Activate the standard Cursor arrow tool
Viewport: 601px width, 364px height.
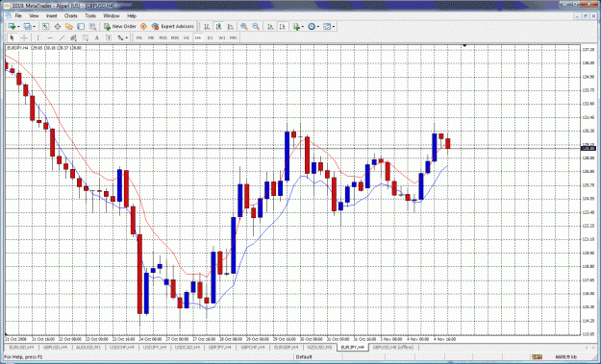coord(12,37)
